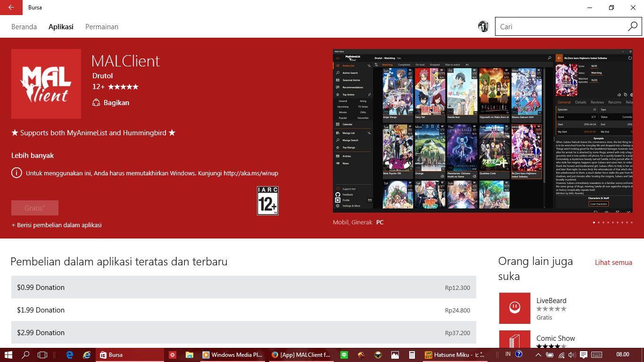Open the LiveBeard app icon
Screen dimensions: 644x362
[514, 308]
